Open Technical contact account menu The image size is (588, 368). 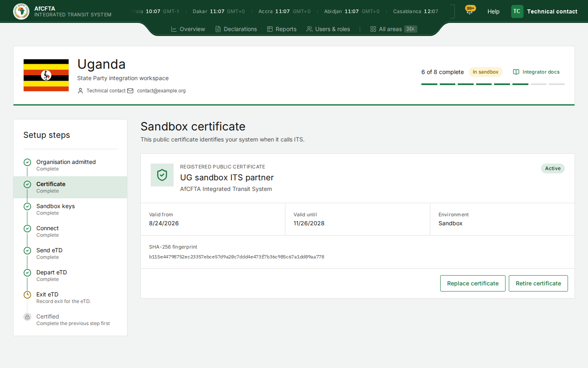(544, 11)
